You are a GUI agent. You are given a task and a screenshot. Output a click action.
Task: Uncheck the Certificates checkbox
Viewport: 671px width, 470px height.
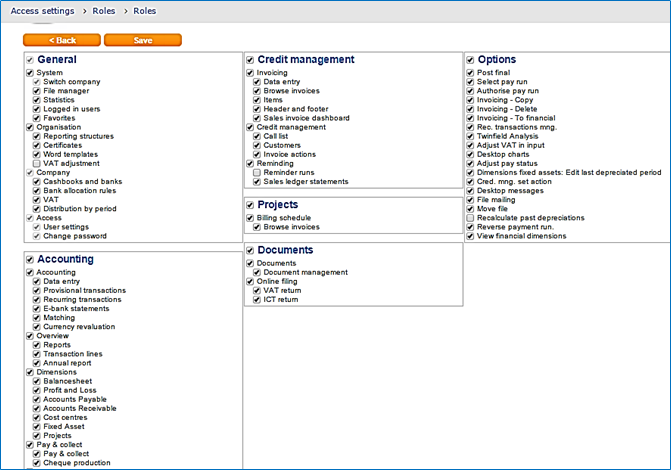tap(37, 145)
